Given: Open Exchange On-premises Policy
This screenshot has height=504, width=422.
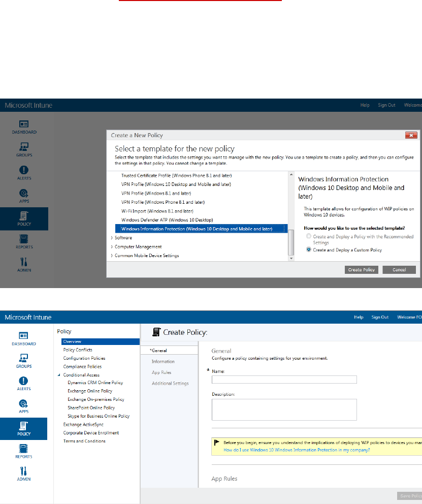Looking at the screenshot, I should pyautogui.click(x=95, y=399).
